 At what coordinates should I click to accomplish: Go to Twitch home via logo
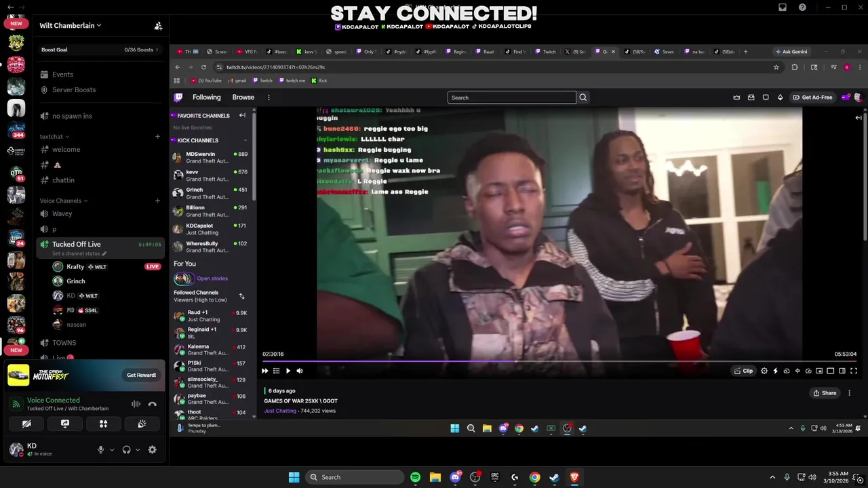(x=178, y=98)
